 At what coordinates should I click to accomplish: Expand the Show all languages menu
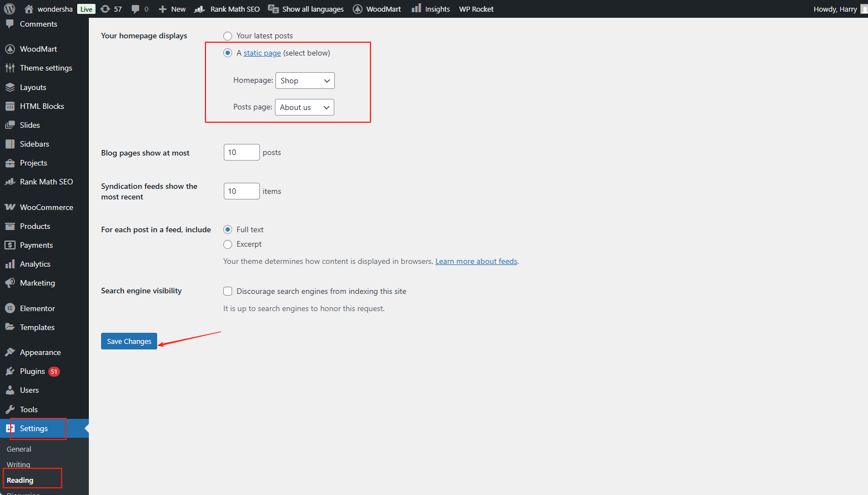[x=305, y=8]
